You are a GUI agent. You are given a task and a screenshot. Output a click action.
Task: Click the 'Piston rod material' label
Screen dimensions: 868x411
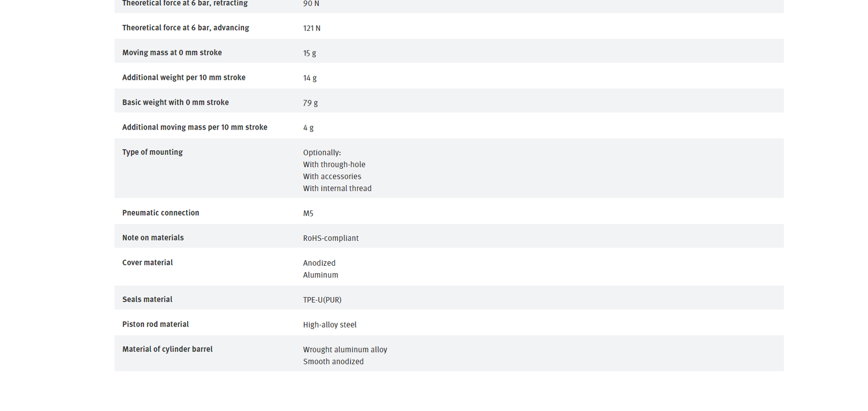[156, 324]
